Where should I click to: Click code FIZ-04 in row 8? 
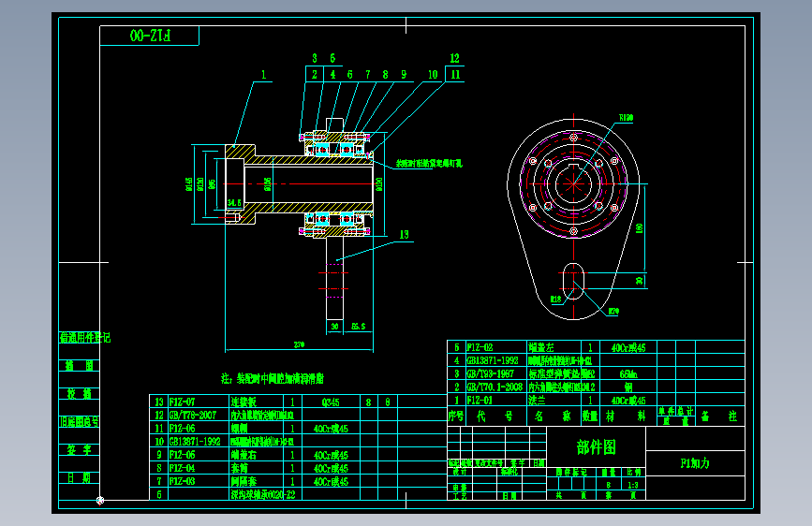(183, 468)
